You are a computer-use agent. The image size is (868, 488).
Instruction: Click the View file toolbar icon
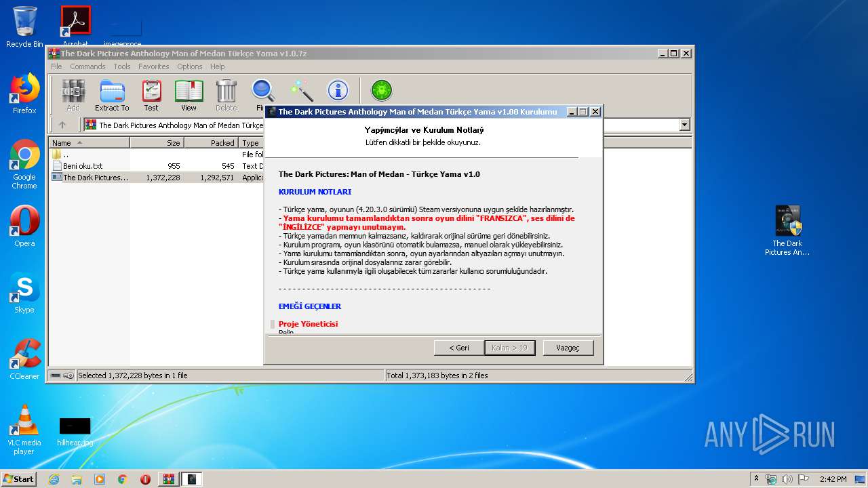click(x=189, y=95)
